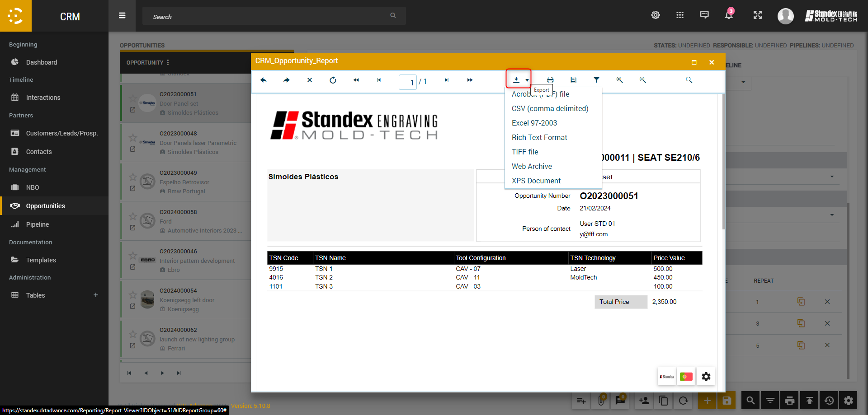868x415 pixels.
Task: Click the report page number field
Action: pyautogui.click(x=408, y=82)
